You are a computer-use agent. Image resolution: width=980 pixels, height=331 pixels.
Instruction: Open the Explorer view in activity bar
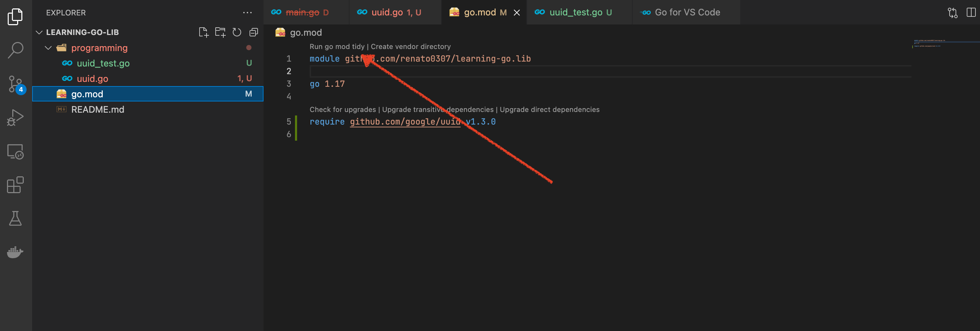click(x=15, y=17)
